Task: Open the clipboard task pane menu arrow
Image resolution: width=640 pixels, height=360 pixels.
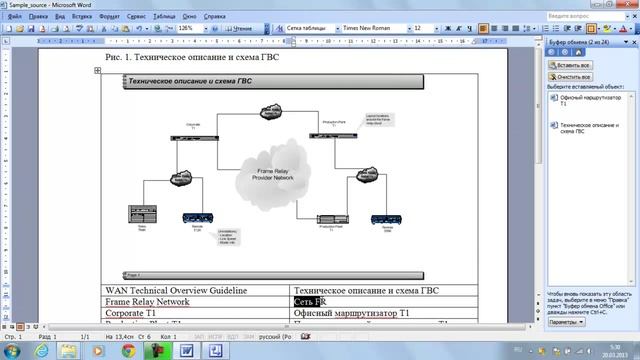Action: pyautogui.click(x=626, y=42)
